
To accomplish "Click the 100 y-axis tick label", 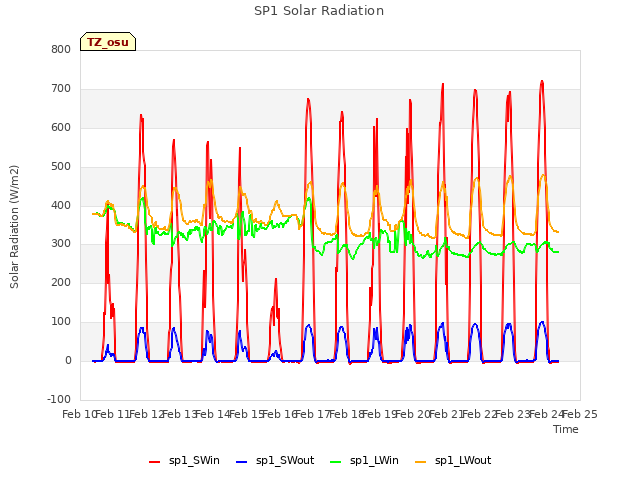I will (x=61, y=322).
